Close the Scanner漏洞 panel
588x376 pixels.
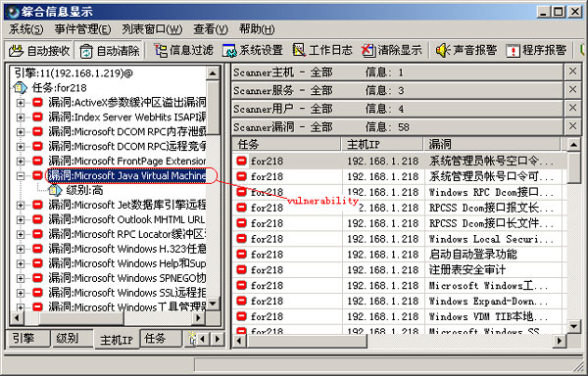coord(572,126)
